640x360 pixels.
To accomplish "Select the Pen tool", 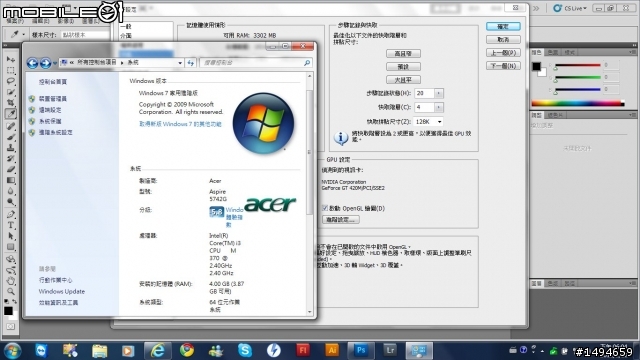I will (11, 214).
